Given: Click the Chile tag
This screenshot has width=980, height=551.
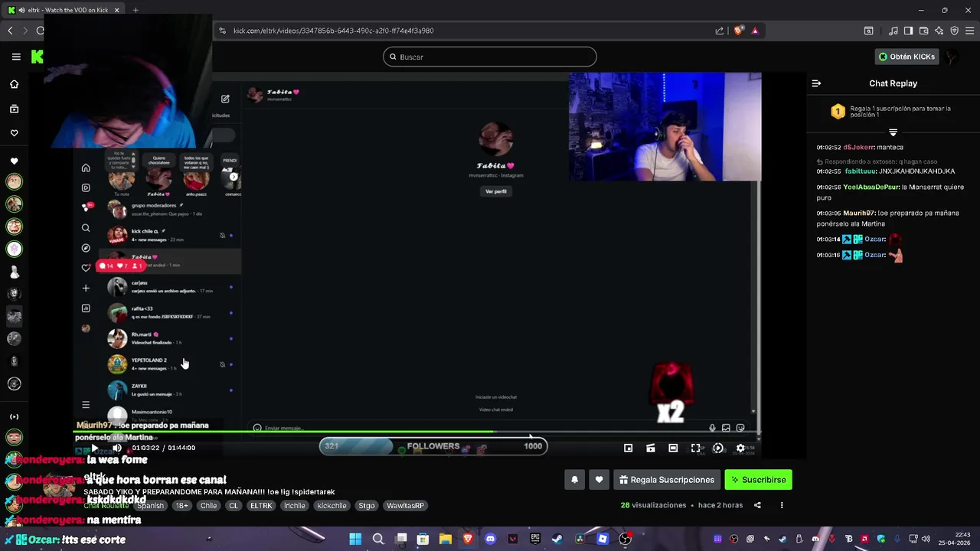Looking at the screenshot, I should tap(209, 506).
